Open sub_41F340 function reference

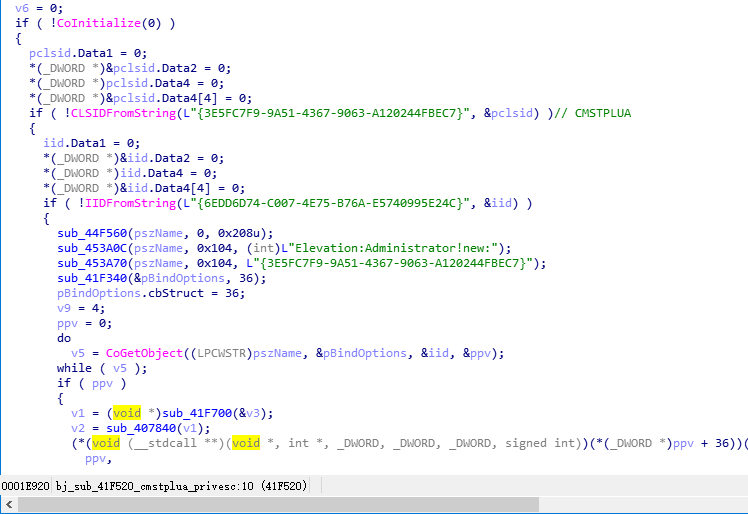(x=92, y=278)
